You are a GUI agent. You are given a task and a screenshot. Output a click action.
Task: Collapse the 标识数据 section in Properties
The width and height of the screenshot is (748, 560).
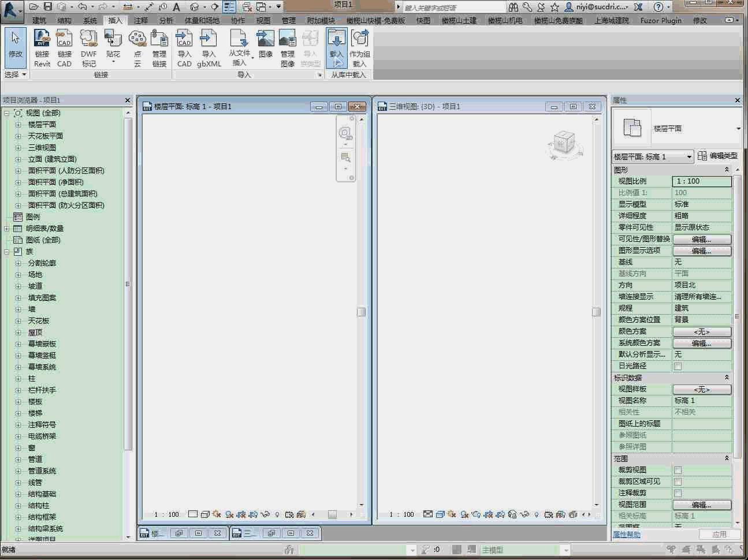pyautogui.click(x=727, y=378)
